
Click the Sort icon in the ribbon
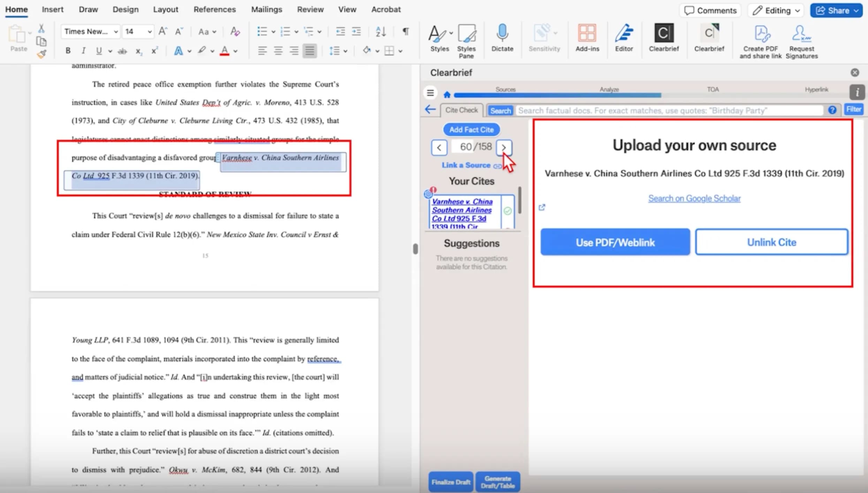tap(380, 31)
